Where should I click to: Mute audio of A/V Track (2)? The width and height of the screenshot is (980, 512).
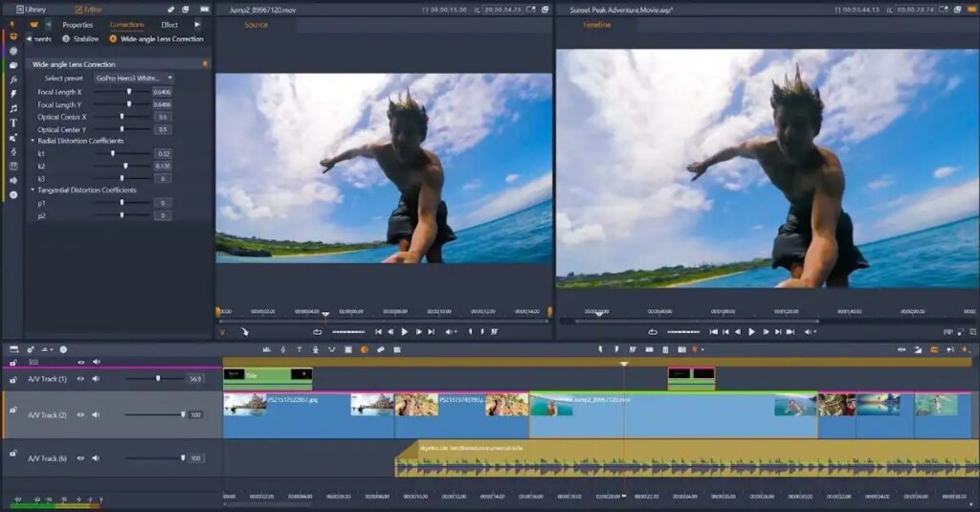point(96,414)
